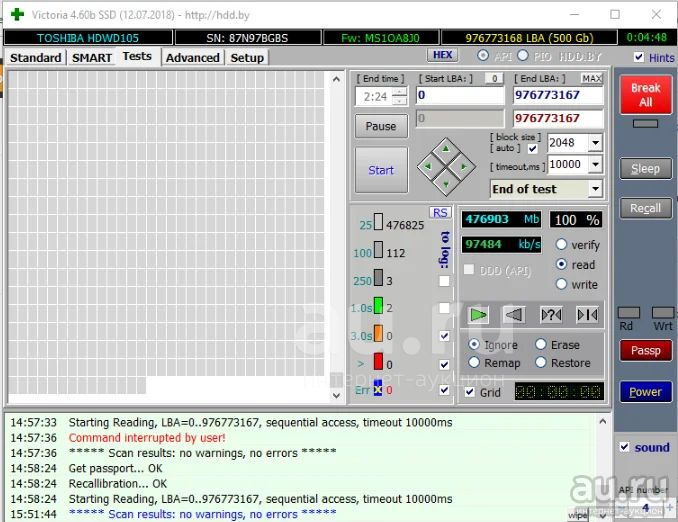Toggle the block size auto checkbox
This screenshot has width=678, height=522.
pos(532,149)
